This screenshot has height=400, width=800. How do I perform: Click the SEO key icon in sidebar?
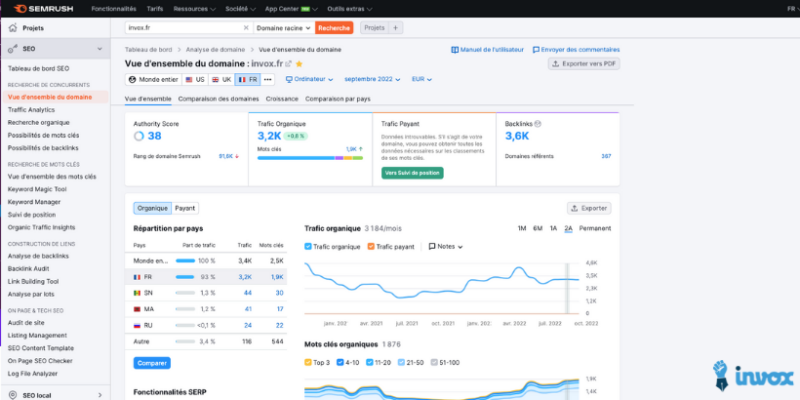[13, 49]
